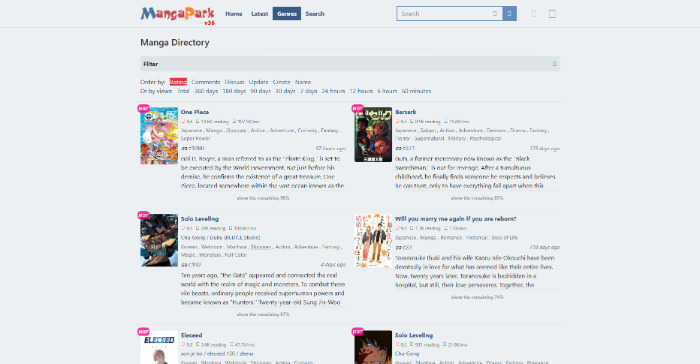Viewport: 700px width, 364px height.
Task: Sort by 60 minutes views
Action: pos(416,91)
